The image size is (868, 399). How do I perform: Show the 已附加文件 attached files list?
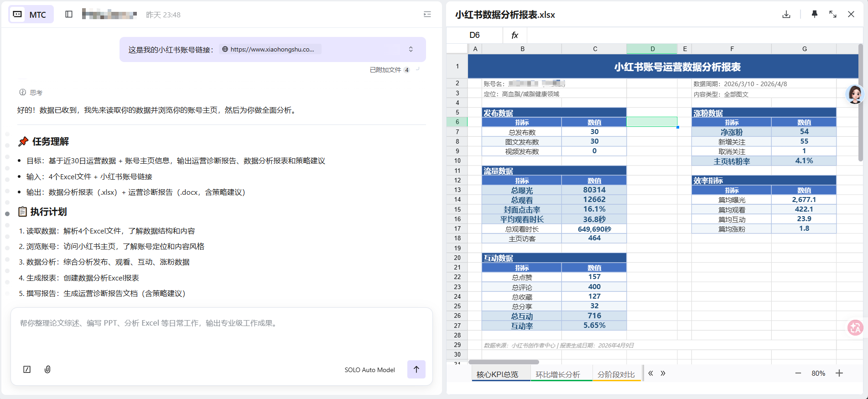coord(390,70)
